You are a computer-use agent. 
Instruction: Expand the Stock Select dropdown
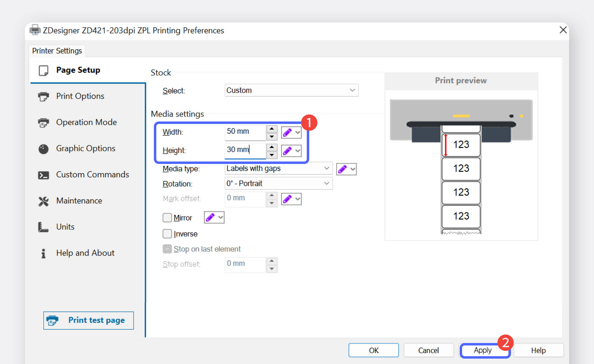pos(291,90)
